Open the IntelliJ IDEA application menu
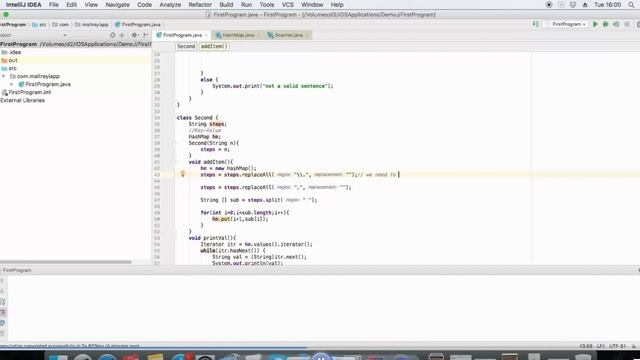This screenshot has width=640, height=360. pos(24,5)
